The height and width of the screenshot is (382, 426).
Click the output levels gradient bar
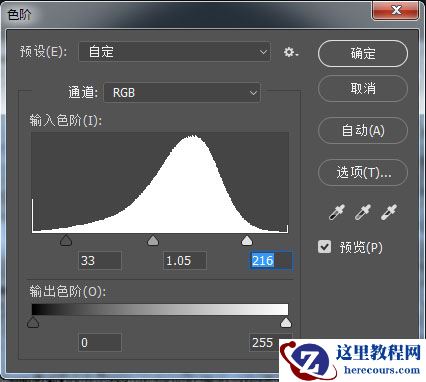[160, 309]
